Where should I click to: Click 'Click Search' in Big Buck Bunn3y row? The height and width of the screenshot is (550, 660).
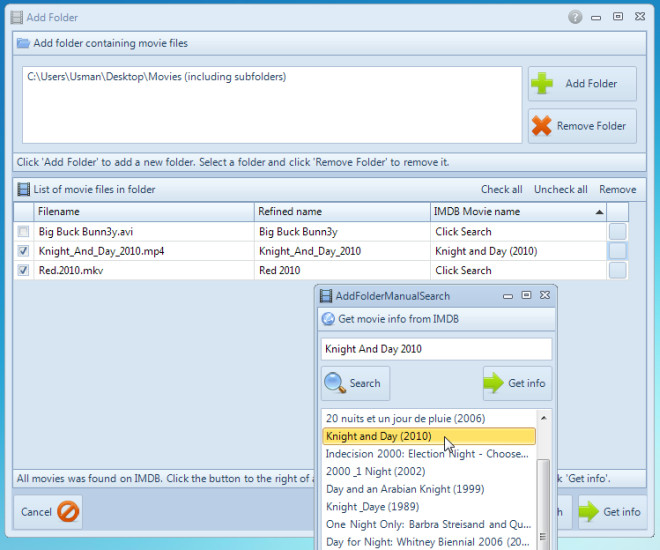(x=518, y=231)
